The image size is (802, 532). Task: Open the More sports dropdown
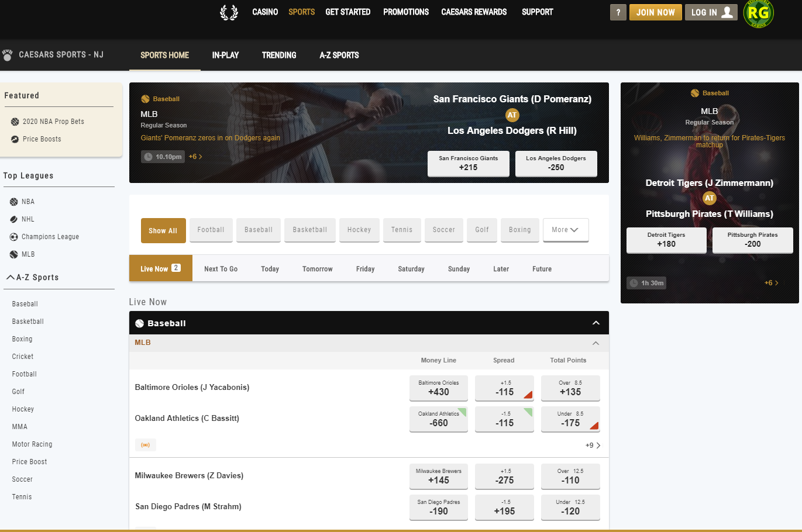click(565, 230)
